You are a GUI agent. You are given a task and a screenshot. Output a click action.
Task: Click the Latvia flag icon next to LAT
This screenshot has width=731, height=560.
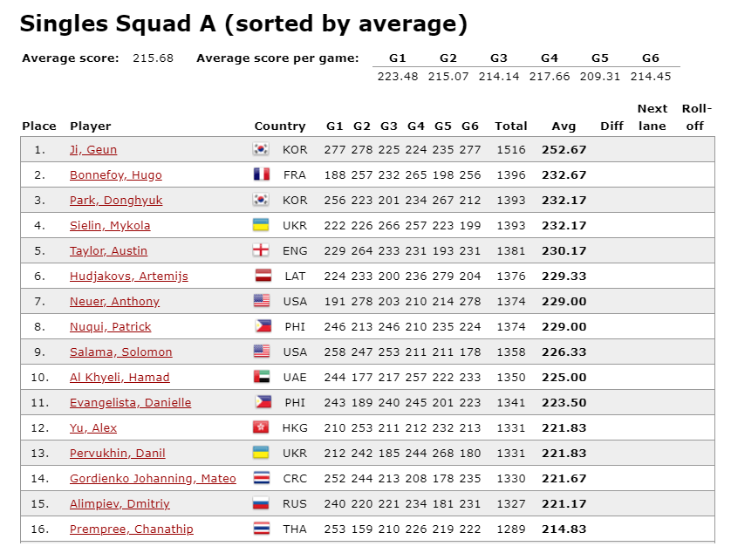[263, 276]
